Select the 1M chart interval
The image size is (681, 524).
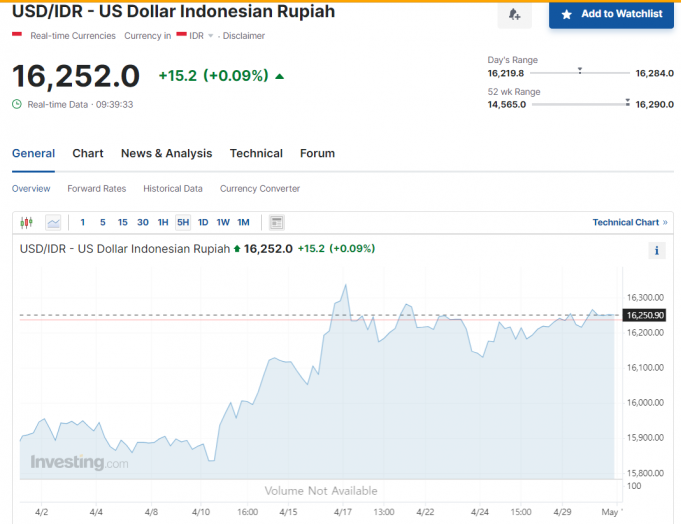[243, 222]
